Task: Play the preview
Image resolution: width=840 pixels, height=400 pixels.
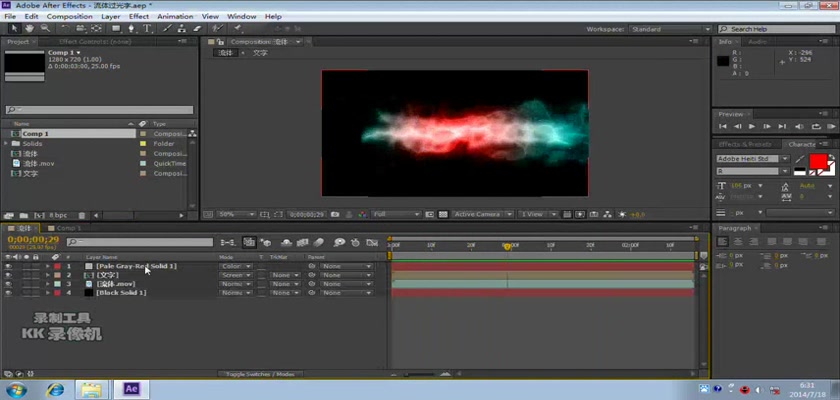Action: [x=752, y=126]
